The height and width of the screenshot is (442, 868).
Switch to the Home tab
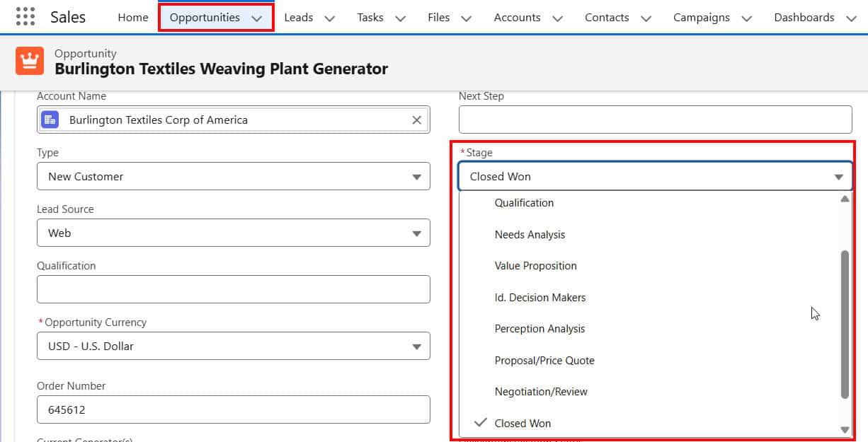click(x=132, y=17)
